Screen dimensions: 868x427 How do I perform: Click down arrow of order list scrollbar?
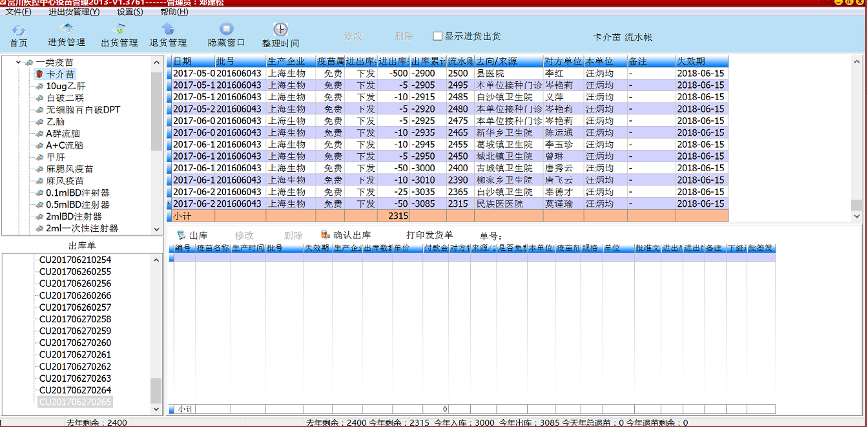point(156,409)
